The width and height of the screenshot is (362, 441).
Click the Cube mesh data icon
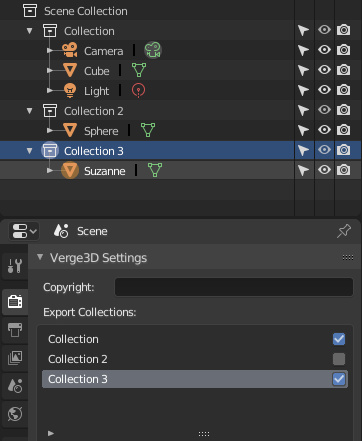[x=139, y=70]
